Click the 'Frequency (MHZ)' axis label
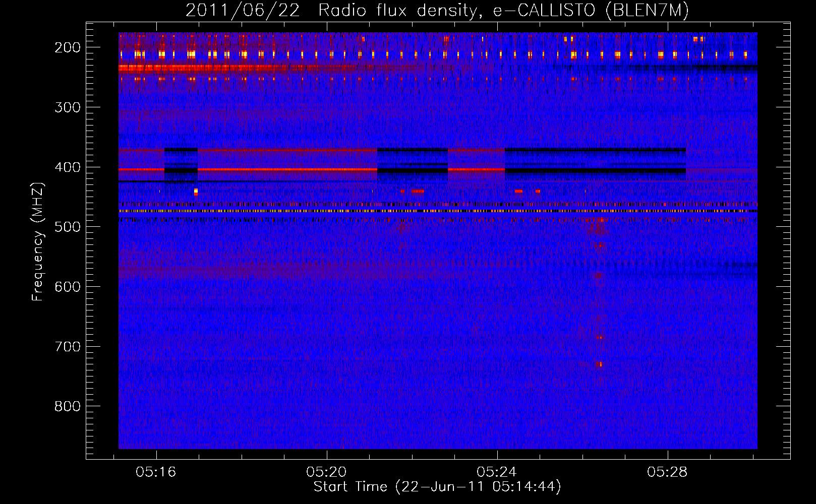 38,241
